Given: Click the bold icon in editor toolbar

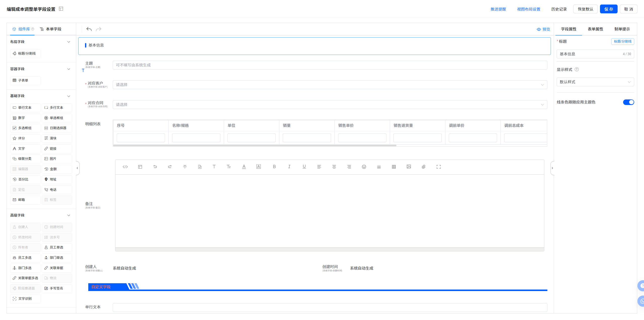Looking at the screenshot, I should click(x=274, y=167).
